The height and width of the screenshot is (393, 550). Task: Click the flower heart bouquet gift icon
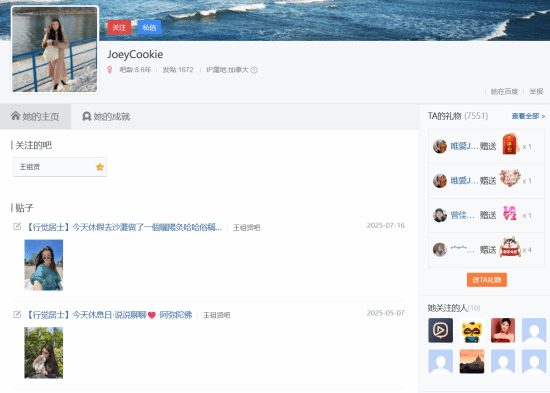tap(510, 179)
